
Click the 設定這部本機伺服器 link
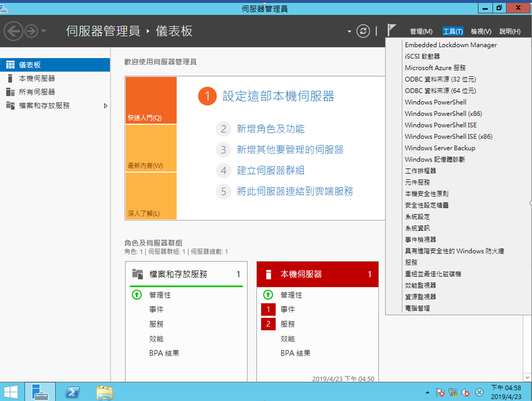[x=278, y=96]
